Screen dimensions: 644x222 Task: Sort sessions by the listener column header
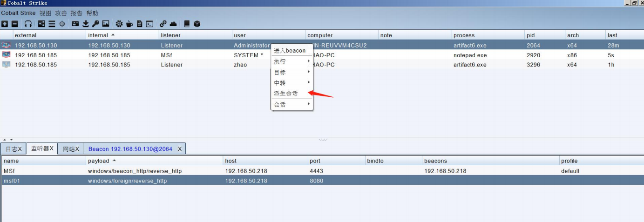[x=195, y=35]
